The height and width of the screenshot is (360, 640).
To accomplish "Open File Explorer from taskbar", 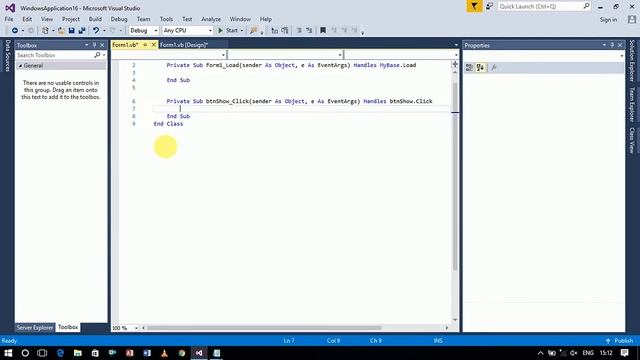I will 78,353.
